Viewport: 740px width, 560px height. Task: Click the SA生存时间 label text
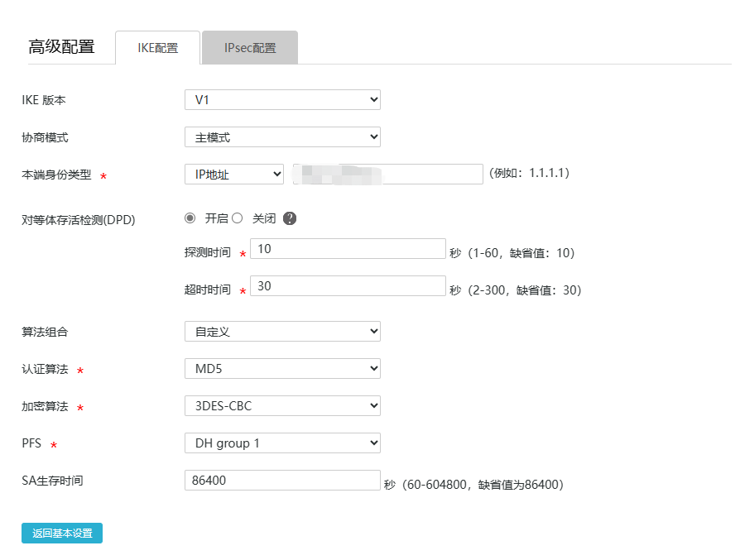point(52,481)
